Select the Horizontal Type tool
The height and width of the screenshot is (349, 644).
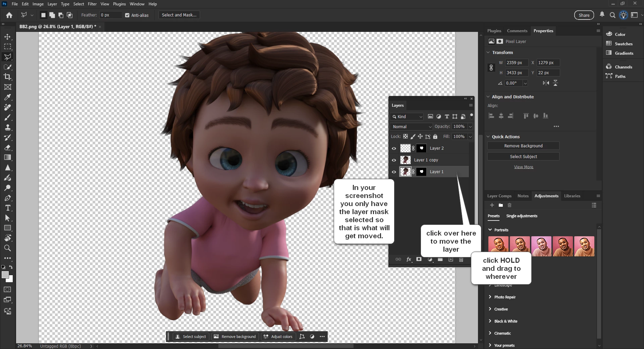coord(7,208)
